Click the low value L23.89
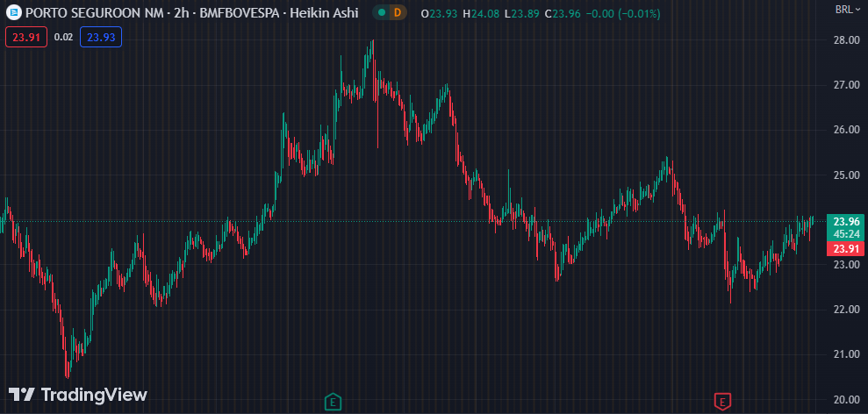Image resolution: width=868 pixels, height=414 pixels. [x=522, y=13]
